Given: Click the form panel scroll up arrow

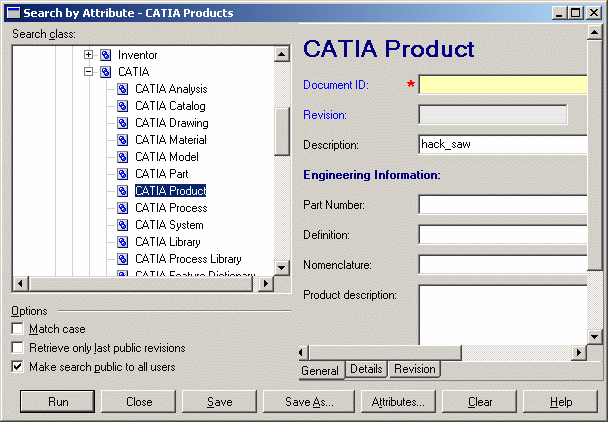Looking at the screenshot, I should 594,32.
